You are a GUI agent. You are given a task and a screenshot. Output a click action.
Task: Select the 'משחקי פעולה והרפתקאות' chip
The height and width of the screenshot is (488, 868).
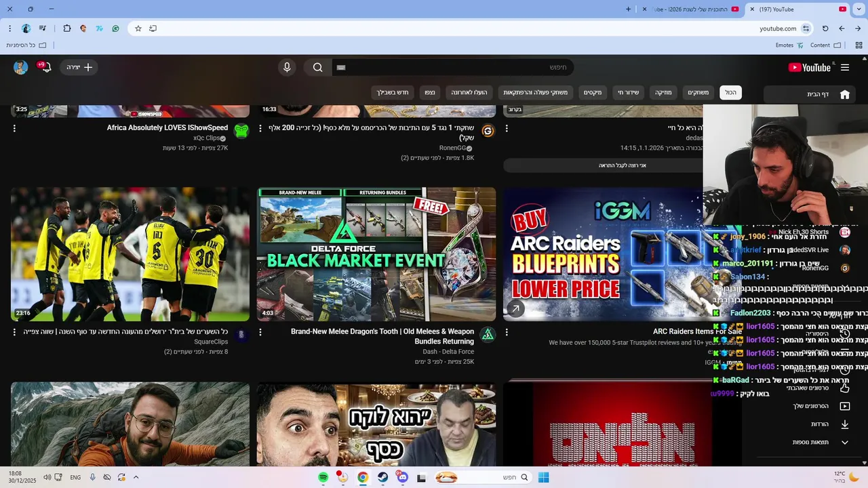tap(536, 92)
